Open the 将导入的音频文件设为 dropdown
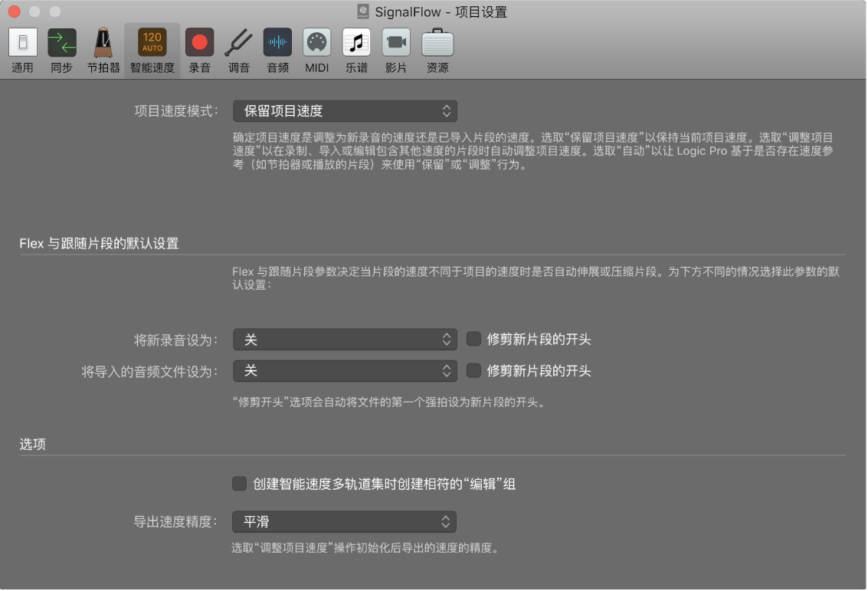This screenshot has height=591, width=868. [345, 370]
